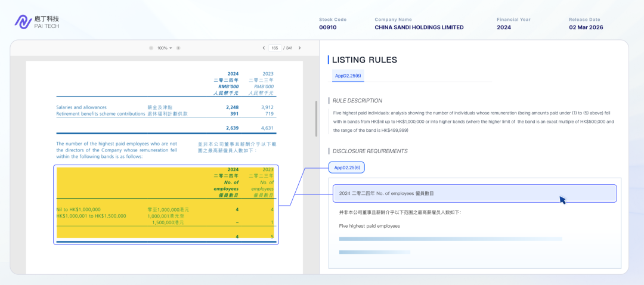Zoom in the document with plus icon

pyautogui.click(x=178, y=48)
